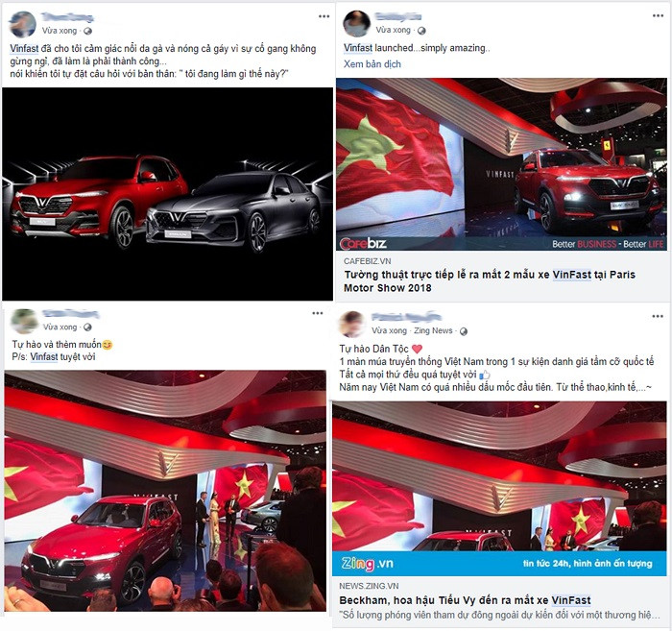The height and width of the screenshot is (631, 672).
Task: View photo of red and grey VinFast cars
Action: (x=168, y=194)
